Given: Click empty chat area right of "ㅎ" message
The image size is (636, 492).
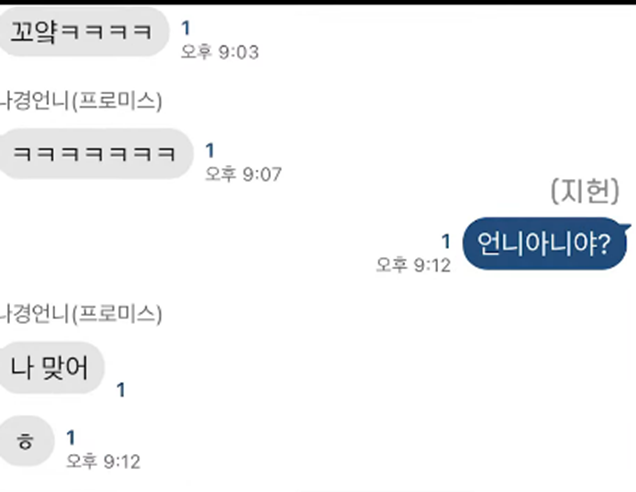Looking at the screenshot, I should pyautogui.click(x=385, y=442).
